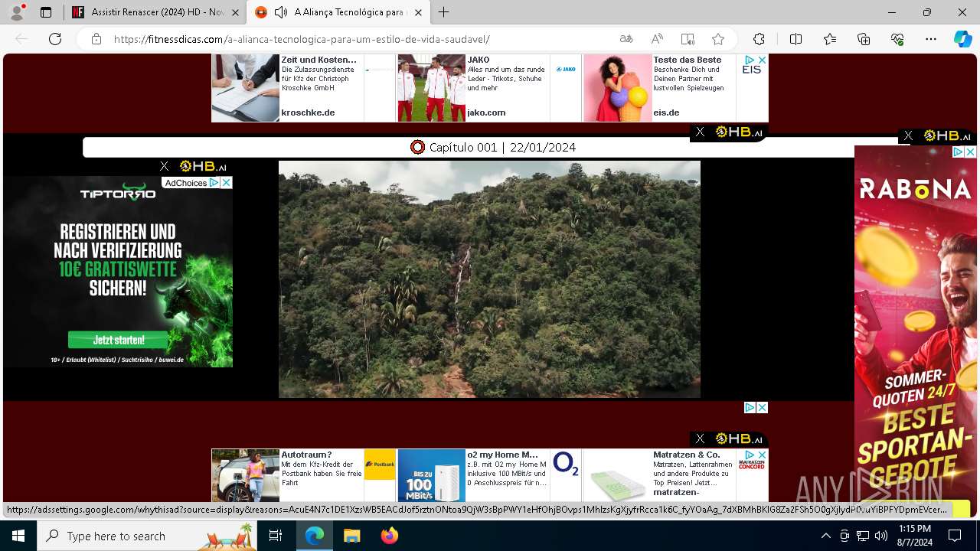Open the jako.com ad link
This screenshot has height=551, width=980.
487,112
